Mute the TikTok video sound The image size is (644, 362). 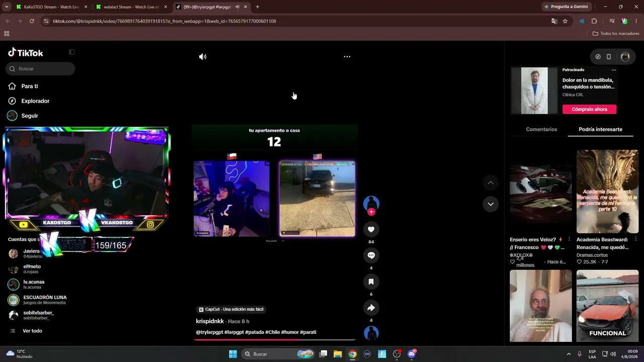203,57
